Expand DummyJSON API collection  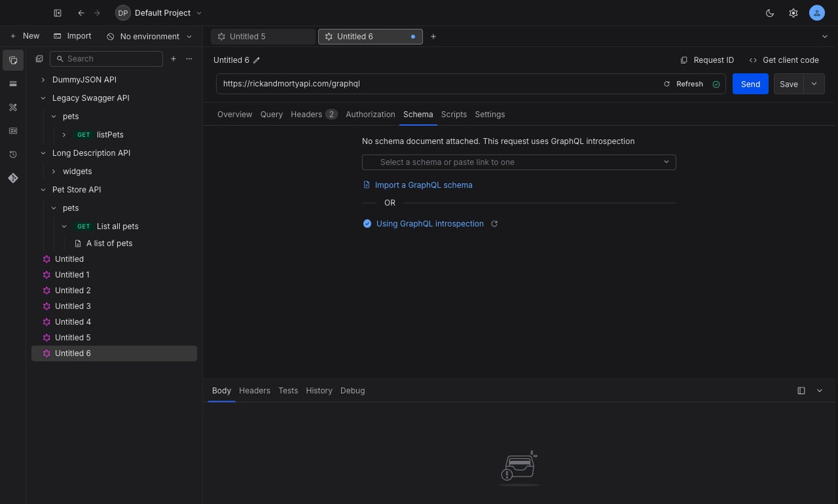pos(43,80)
